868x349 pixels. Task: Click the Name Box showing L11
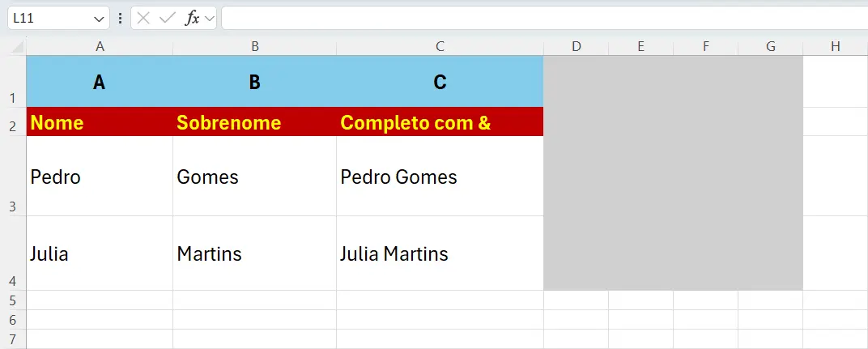[49, 18]
